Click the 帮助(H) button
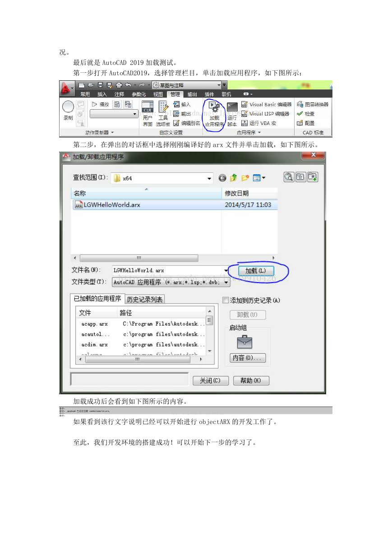 (x=251, y=380)
